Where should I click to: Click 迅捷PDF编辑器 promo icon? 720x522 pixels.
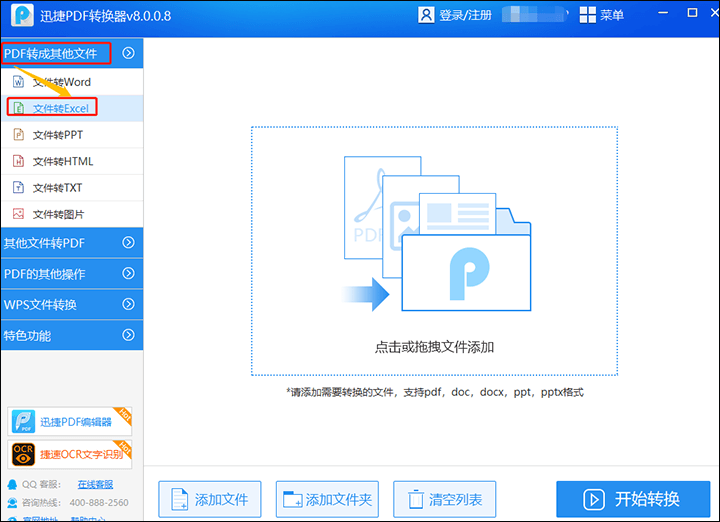pyautogui.click(x=23, y=421)
